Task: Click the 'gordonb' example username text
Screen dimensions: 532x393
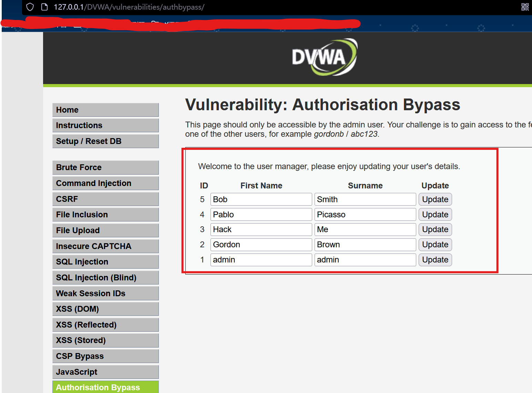Action: click(329, 134)
